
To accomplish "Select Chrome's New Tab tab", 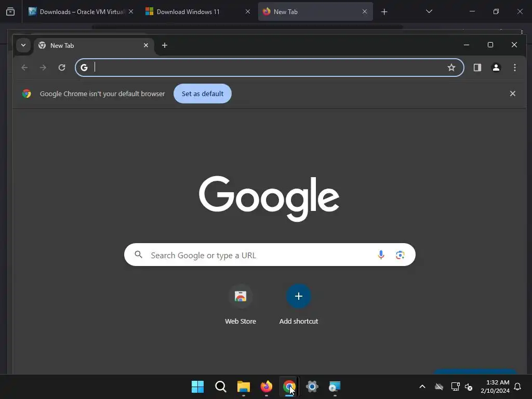I will (x=94, y=46).
